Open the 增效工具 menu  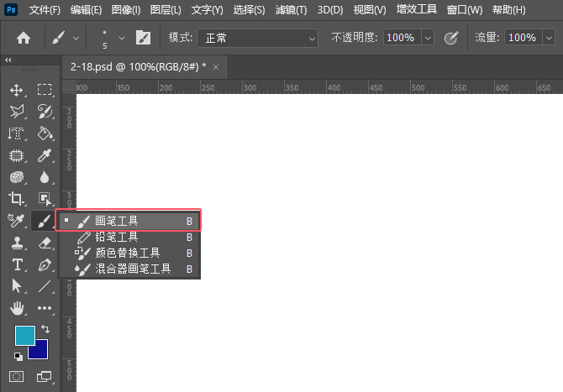pos(417,9)
